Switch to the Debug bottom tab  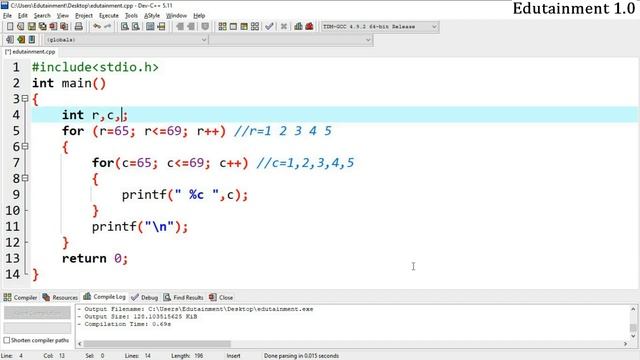pos(144,298)
